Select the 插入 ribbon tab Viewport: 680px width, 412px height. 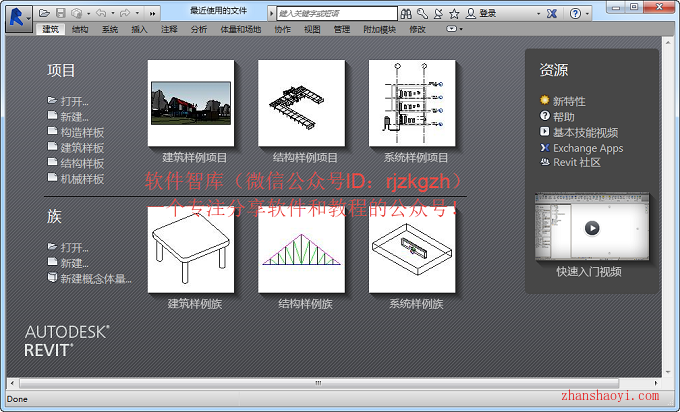(x=139, y=29)
